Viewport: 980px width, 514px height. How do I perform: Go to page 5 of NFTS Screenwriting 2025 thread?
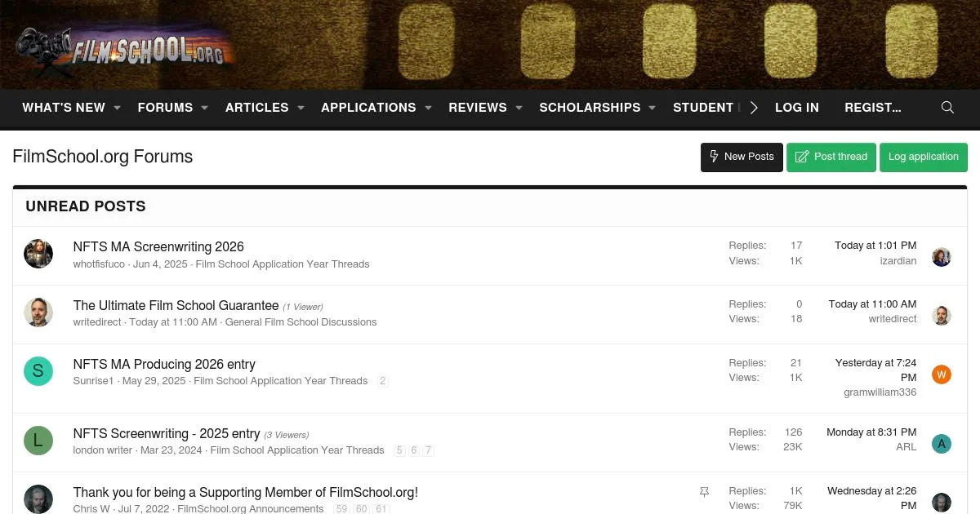tap(399, 450)
